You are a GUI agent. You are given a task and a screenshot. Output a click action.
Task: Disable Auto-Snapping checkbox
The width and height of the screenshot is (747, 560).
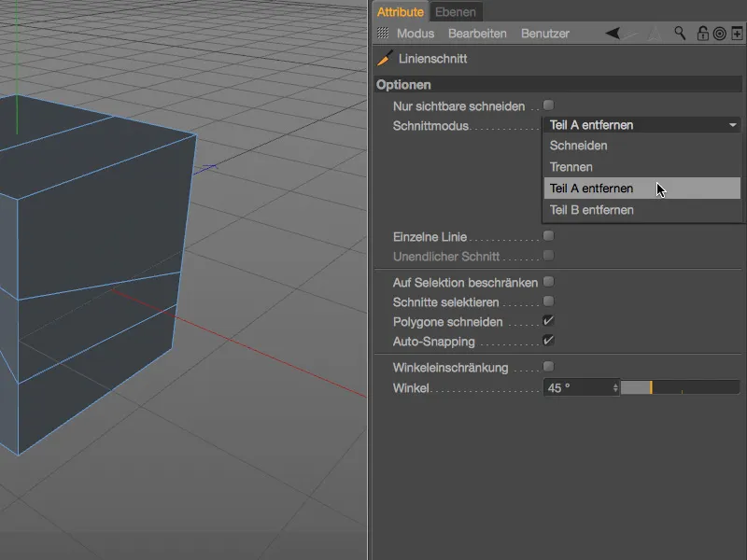pos(548,340)
